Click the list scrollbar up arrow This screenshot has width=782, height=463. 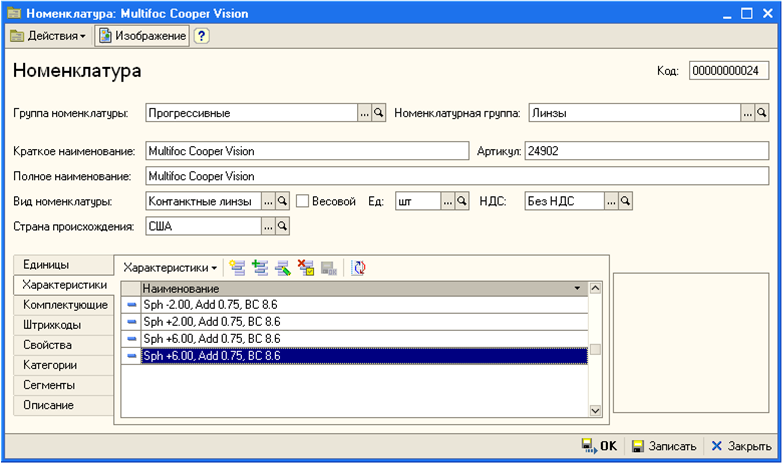[x=595, y=288]
